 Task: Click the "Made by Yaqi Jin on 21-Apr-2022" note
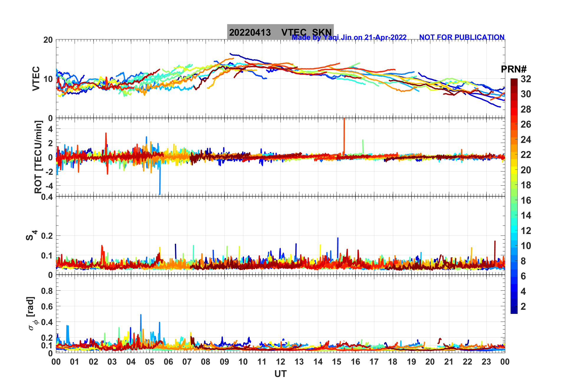(349, 37)
